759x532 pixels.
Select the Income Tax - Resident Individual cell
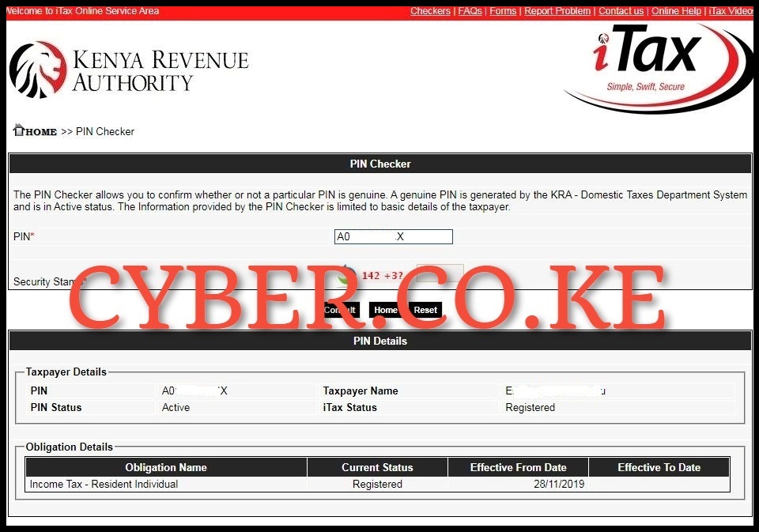coord(166,484)
